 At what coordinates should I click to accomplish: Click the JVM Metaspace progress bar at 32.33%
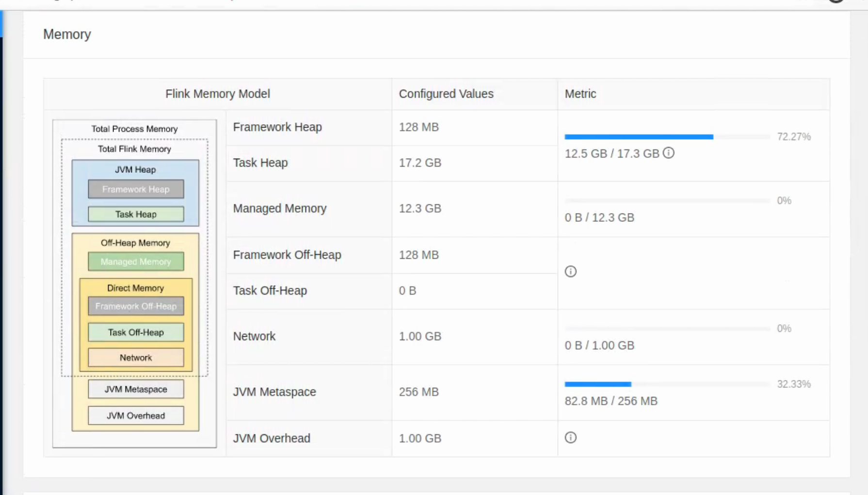click(x=667, y=384)
